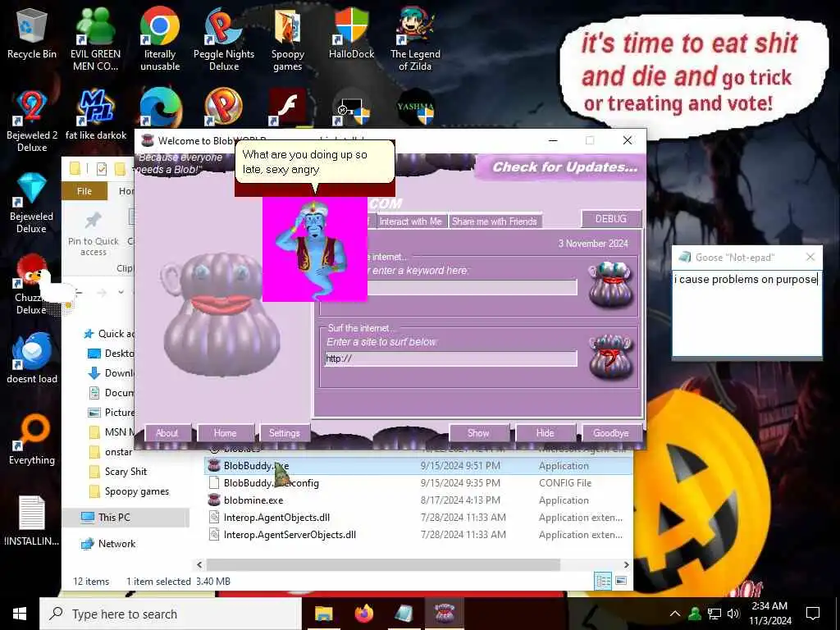Launch the EVIL GREEN MEN CO shortcut
840x630 pixels.
pos(95,39)
